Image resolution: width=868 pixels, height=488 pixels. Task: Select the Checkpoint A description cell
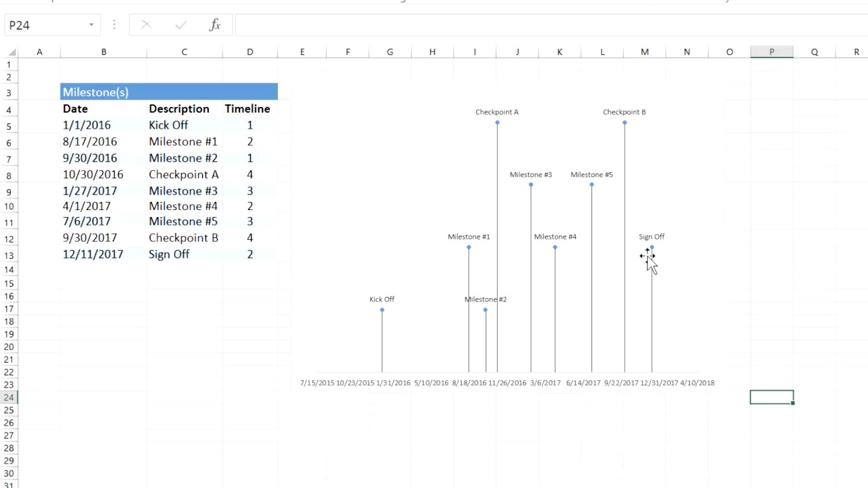pyautogui.click(x=184, y=174)
